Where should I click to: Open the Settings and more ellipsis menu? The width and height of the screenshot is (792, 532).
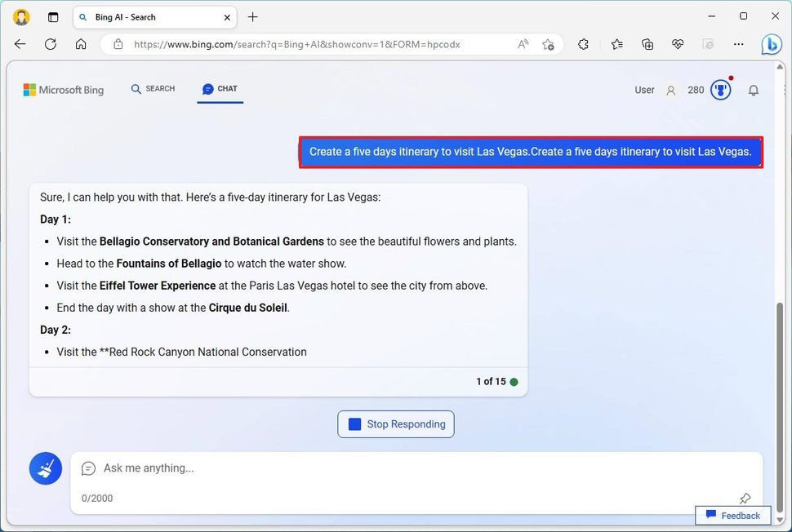738,44
